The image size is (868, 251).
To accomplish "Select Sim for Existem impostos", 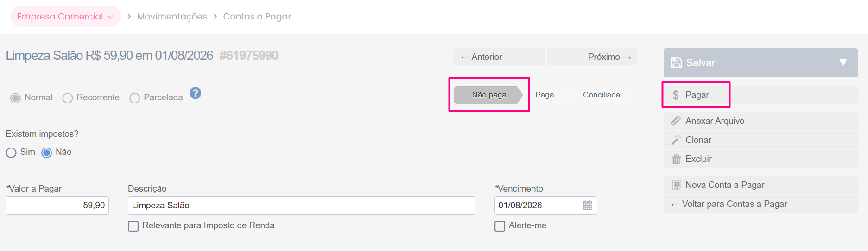I will (11, 153).
